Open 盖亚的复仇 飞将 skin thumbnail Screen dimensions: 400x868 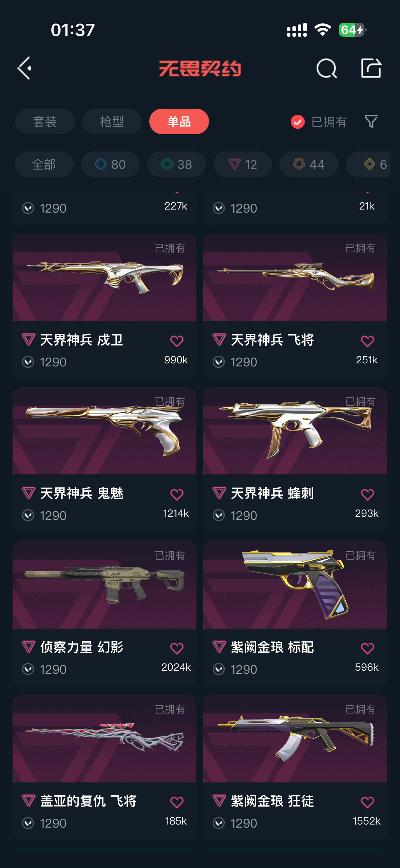104,739
